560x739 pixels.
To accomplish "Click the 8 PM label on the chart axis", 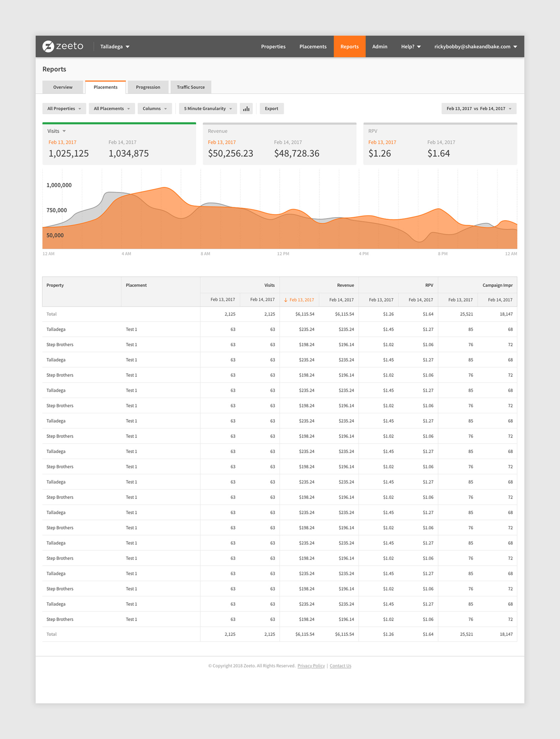I will pyautogui.click(x=443, y=254).
